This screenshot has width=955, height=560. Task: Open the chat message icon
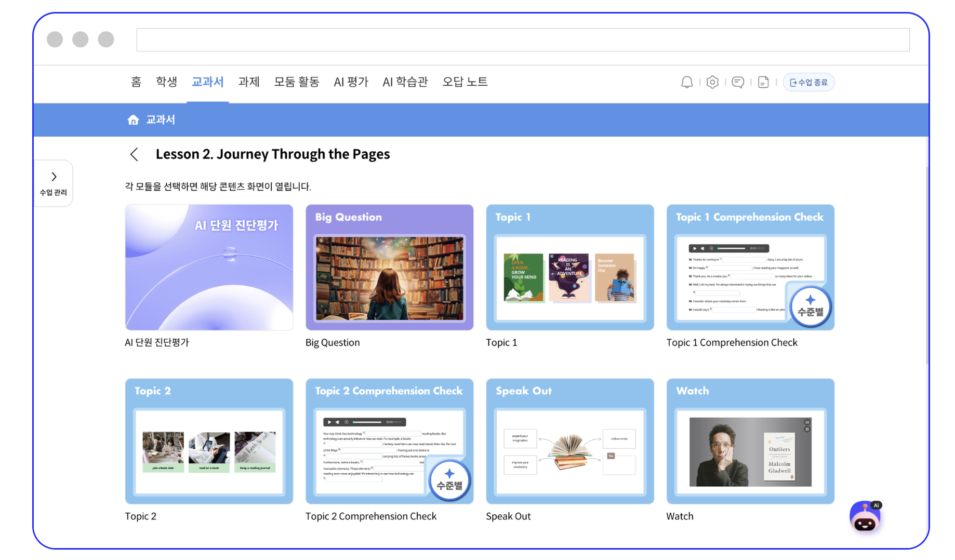[737, 82]
